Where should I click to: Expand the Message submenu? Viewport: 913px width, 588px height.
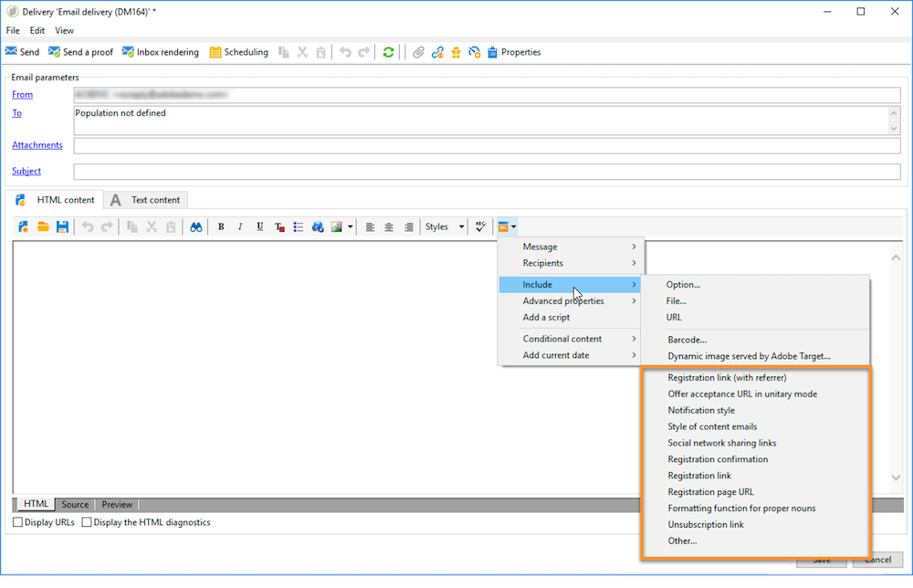pyautogui.click(x=571, y=247)
